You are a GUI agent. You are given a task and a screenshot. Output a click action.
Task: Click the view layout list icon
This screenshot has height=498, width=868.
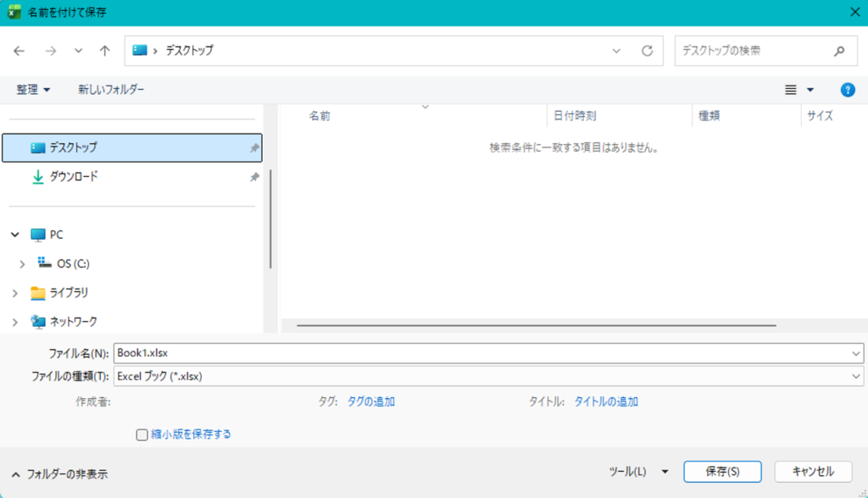[x=791, y=90]
